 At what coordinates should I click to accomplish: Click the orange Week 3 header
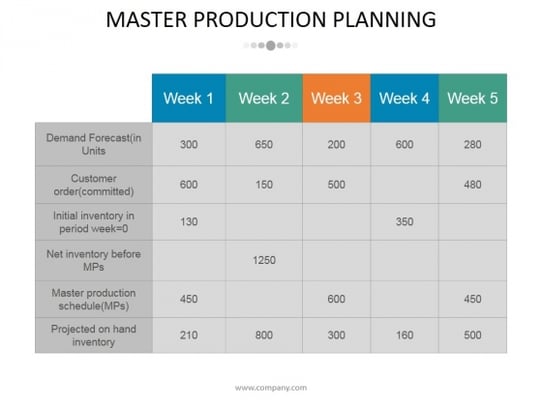click(336, 98)
